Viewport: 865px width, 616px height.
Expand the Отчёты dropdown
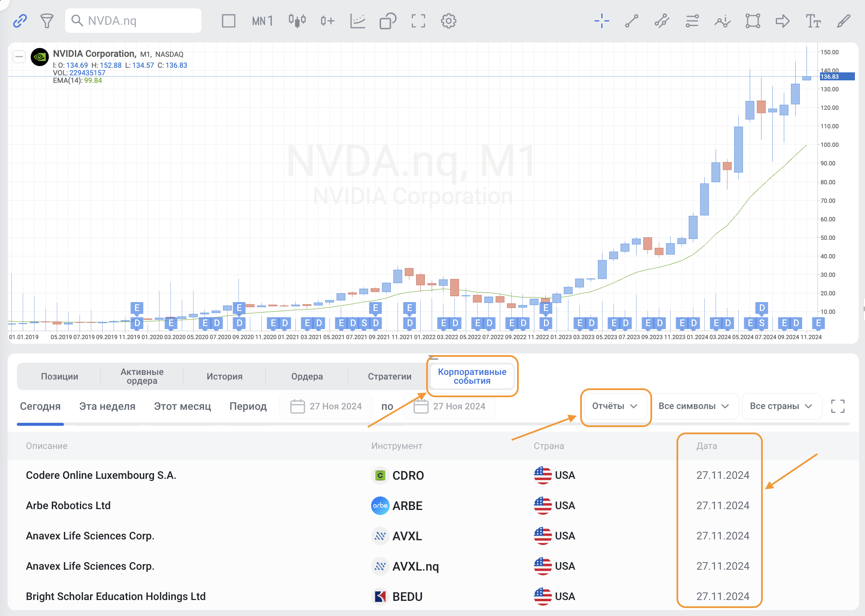tap(615, 406)
